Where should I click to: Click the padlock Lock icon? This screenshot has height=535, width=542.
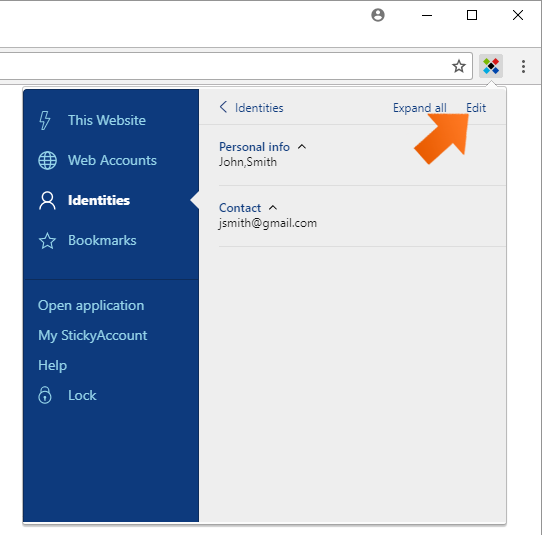coord(45,395)
